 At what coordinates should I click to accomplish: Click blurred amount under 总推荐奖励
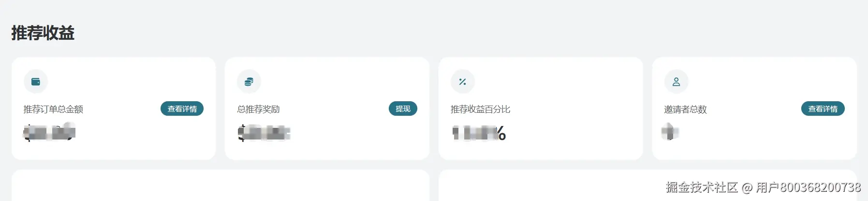point(264,133)
